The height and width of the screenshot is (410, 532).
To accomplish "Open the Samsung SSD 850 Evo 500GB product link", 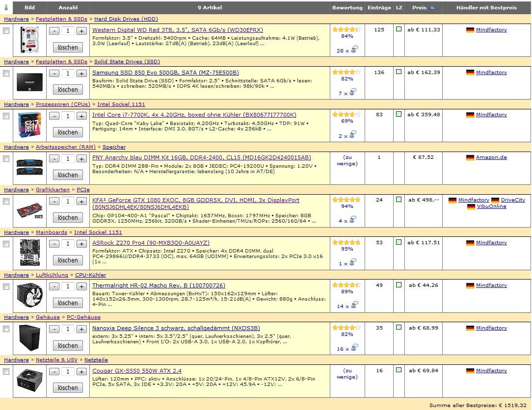I will (165, 73).
